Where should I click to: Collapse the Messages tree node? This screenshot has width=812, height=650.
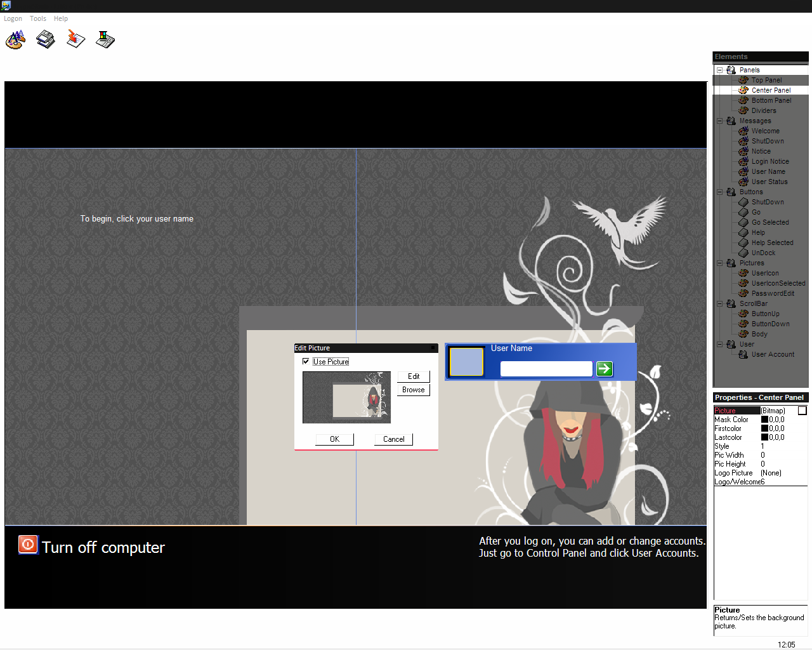(x=720, y=121)
